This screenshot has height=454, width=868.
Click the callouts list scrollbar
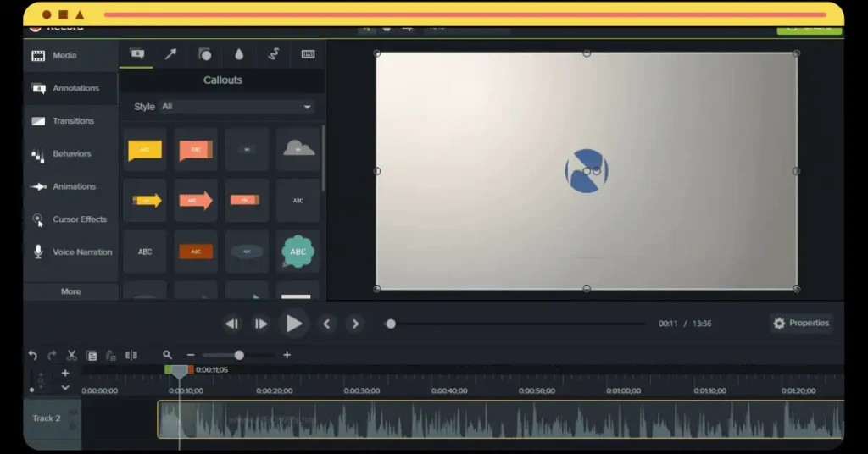click(x=323, y=159)
